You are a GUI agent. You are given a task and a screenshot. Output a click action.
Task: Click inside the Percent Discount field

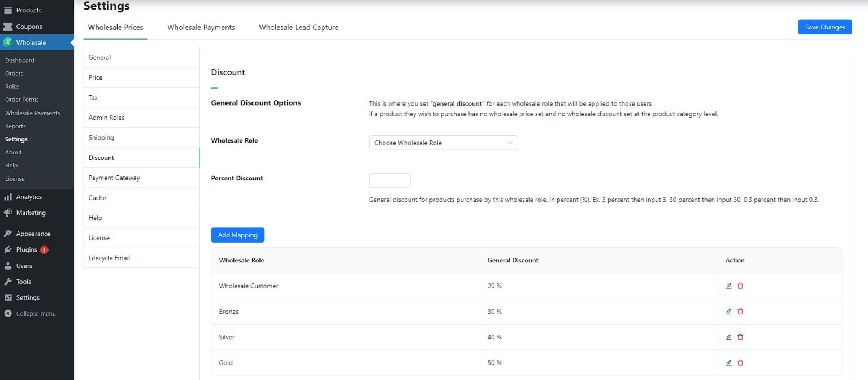pos(389,180)
